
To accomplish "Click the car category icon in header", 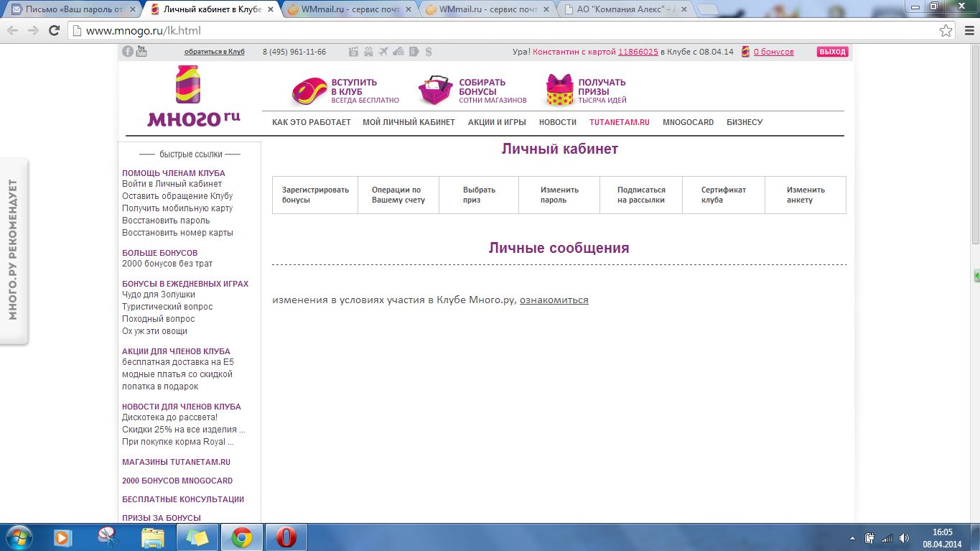I will click(368, 52).
